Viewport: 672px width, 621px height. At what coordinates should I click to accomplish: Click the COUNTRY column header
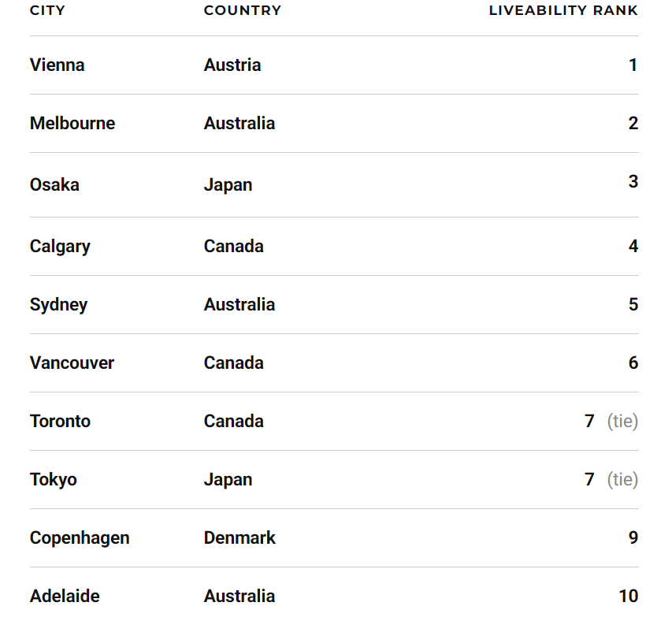242,10
